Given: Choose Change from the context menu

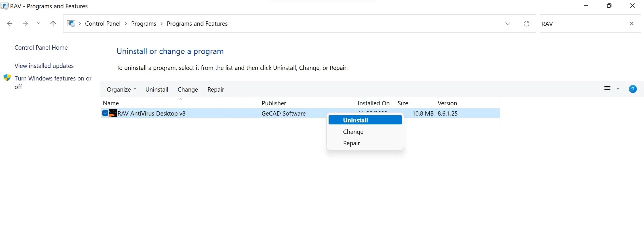Looking at the screenshot, I should 365,132.
